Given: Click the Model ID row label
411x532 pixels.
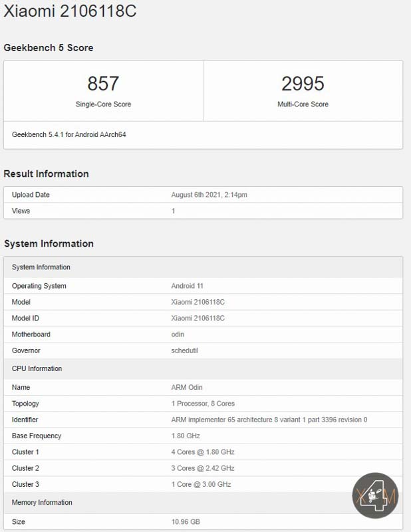Looking at the screenshot, I should coord(25,319).
